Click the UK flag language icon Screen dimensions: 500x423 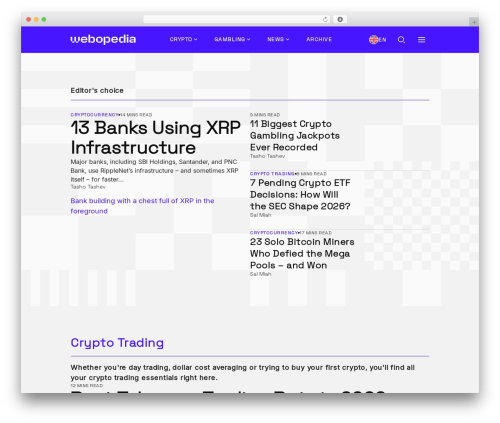373,40
